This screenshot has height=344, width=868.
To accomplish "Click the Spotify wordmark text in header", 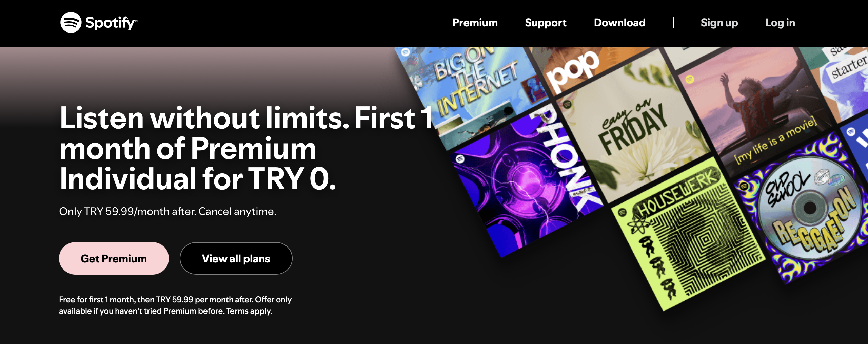I will [111, 23].
